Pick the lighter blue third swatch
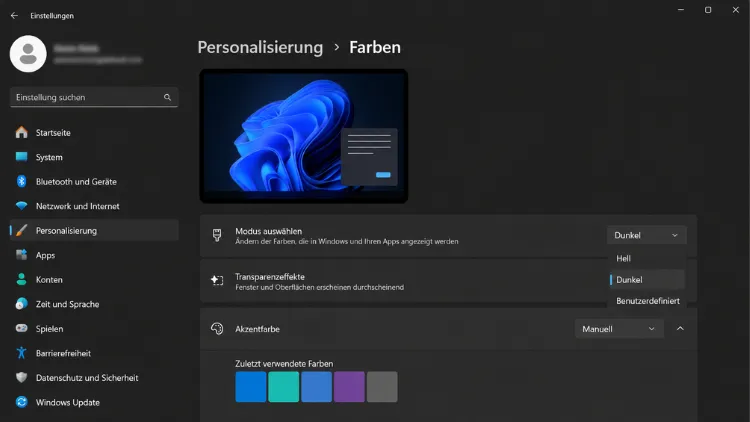Viewport: 750px width, 422px height. [316, 387]
